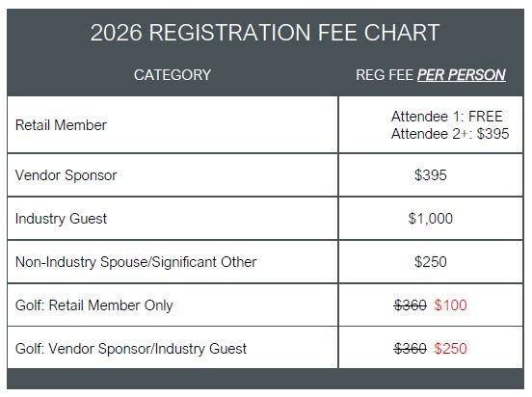Click the PER PERSON underlined text
Screen dimensions: 532x397
coord(462,75)
